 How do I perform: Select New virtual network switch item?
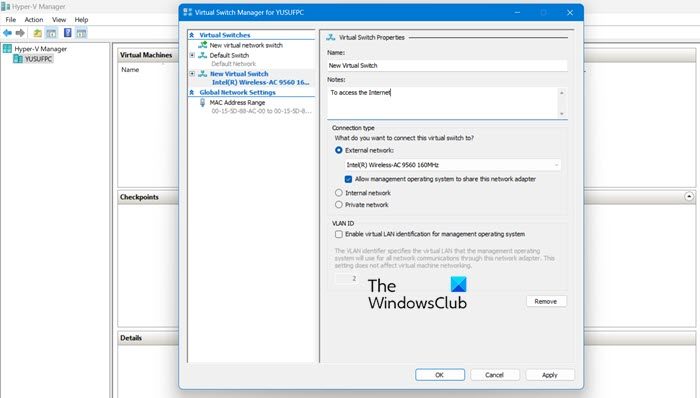point(246,45)
